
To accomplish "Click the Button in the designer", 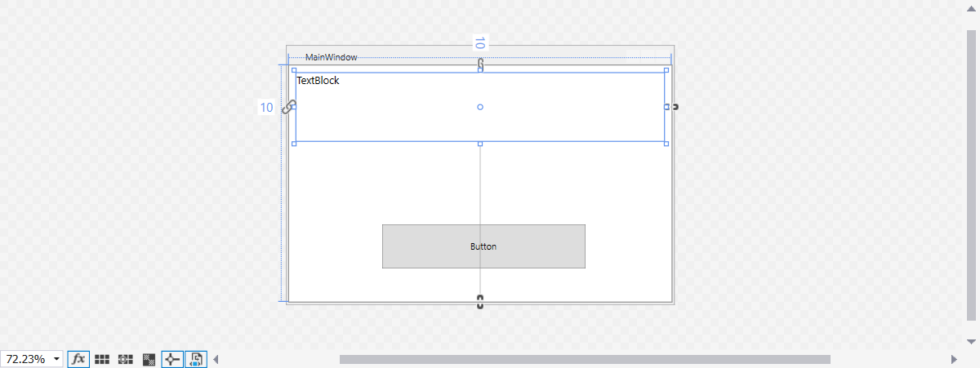I will point(483,246).
